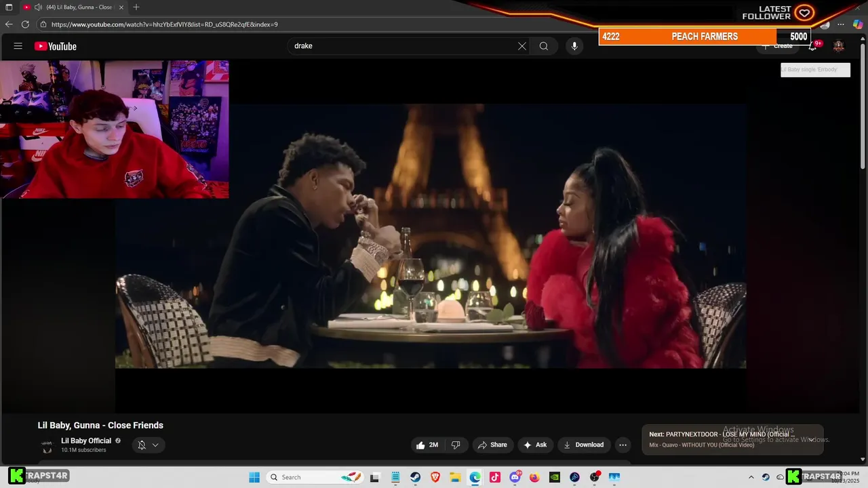Open the Windows Start menu
868x488 pixels.
coord(254,477)
